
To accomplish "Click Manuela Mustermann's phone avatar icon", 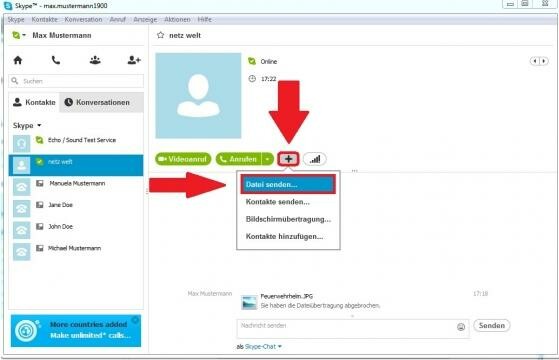I will [21, 187].
